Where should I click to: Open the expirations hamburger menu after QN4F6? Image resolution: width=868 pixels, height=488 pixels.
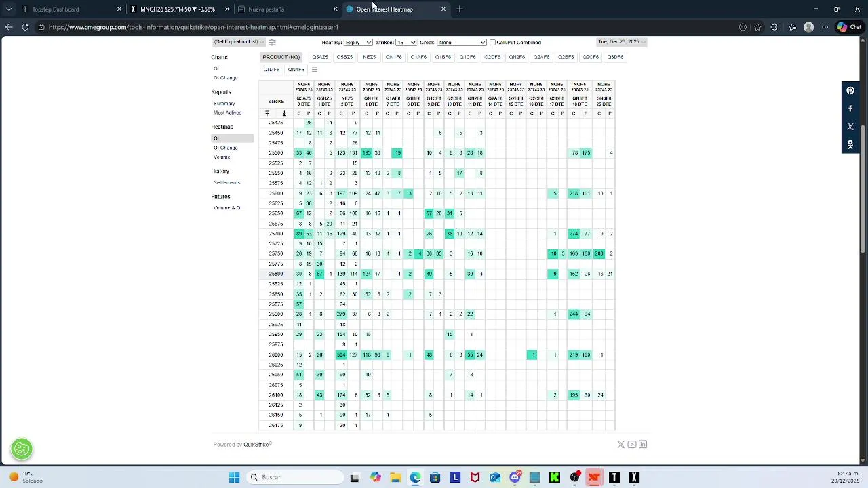(x=314, y=70)
